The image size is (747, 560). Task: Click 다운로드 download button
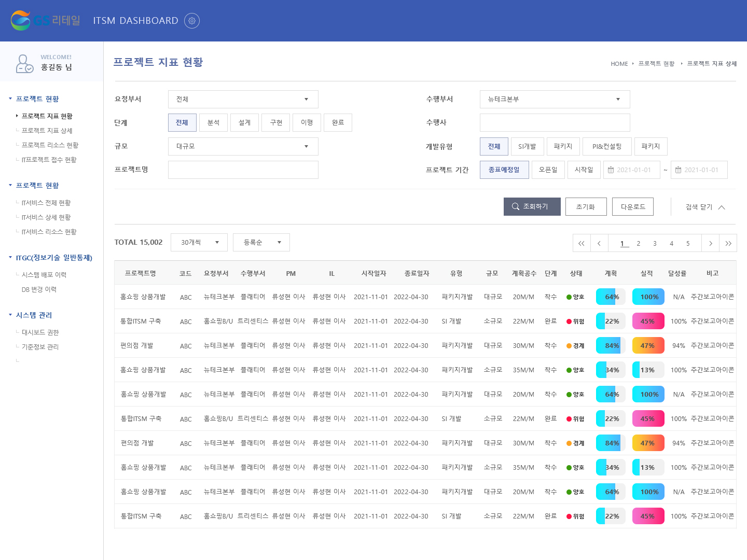pos(633,206)
